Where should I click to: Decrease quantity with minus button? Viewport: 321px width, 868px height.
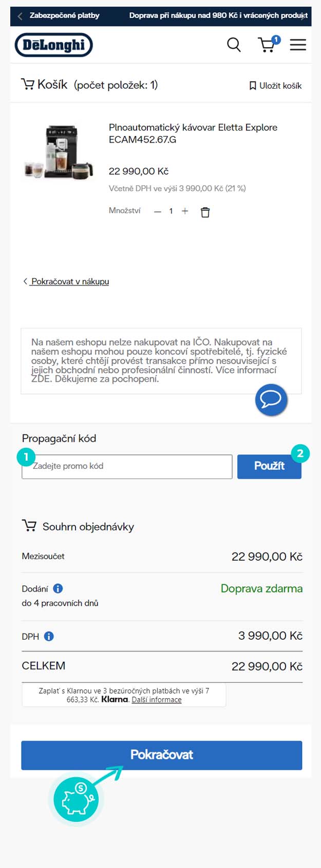pos(158,211)
